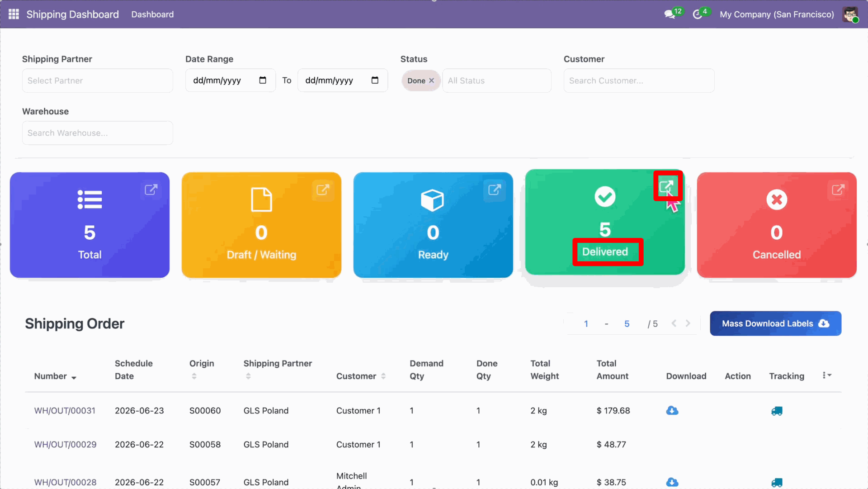Click the Done Qty column header
868x489 pixels.
pyautogui.click(x=487, y=370)
